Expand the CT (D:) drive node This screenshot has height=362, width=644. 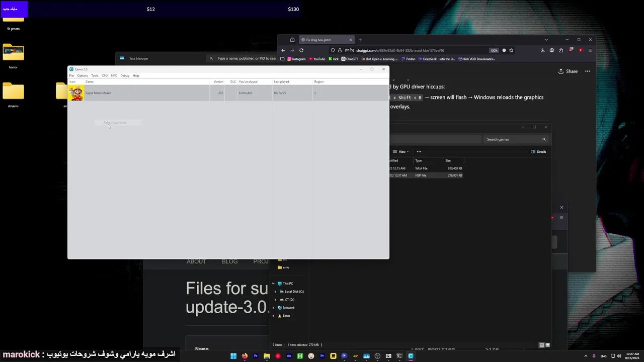pos(275,300)
